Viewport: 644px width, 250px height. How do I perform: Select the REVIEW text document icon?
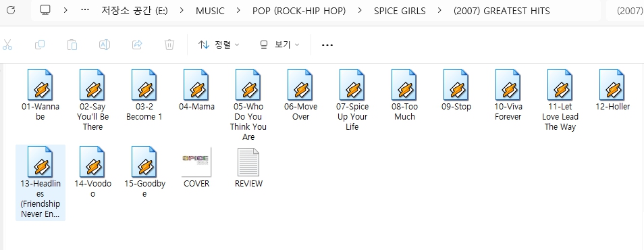tap(248, 161)
